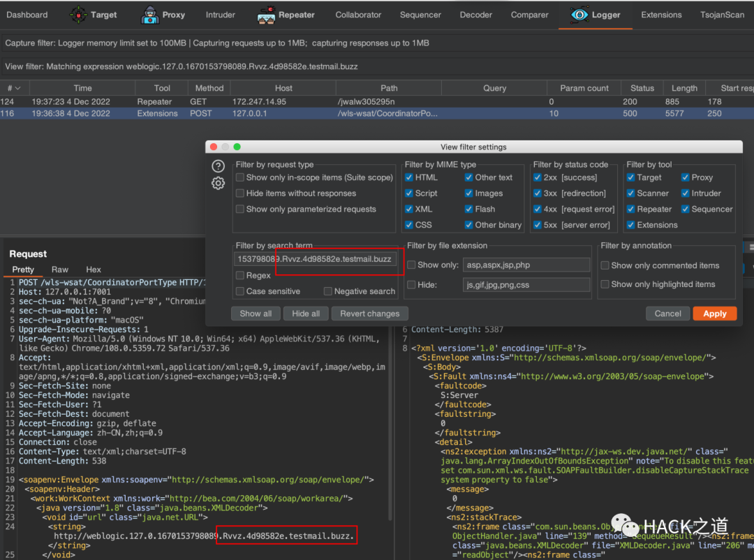
Task: Open the gear options icon in filter dialog
Action: pyautogui.click(x=218, y=184)
